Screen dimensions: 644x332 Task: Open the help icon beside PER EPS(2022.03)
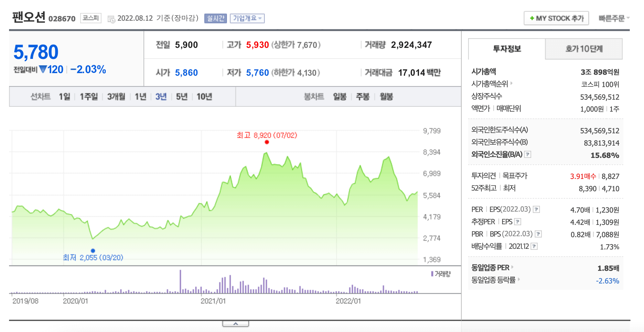[x=536, y=209]
